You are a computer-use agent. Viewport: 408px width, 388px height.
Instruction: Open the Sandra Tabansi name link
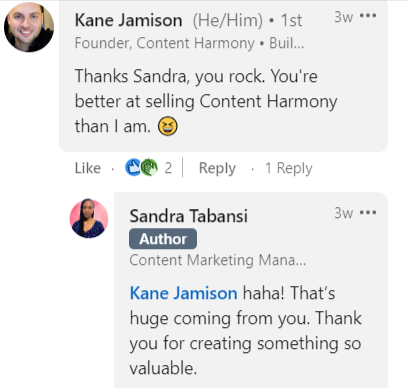coord(189,216)
